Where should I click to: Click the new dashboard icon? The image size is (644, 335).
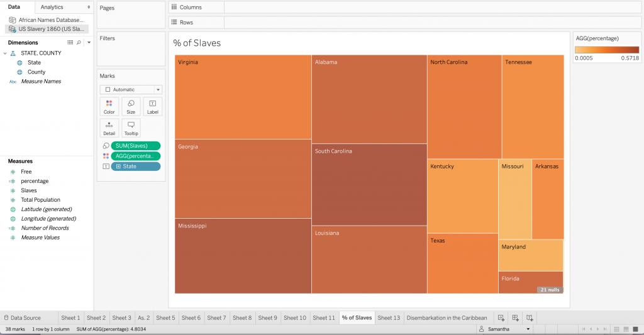pos(515,318)
